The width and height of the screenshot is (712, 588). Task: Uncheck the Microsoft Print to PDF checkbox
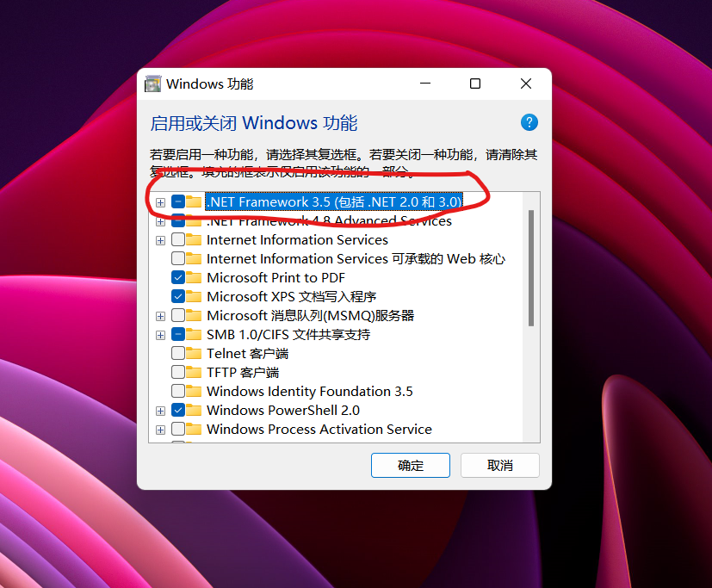pyautogui.click(x=178, y=277)
